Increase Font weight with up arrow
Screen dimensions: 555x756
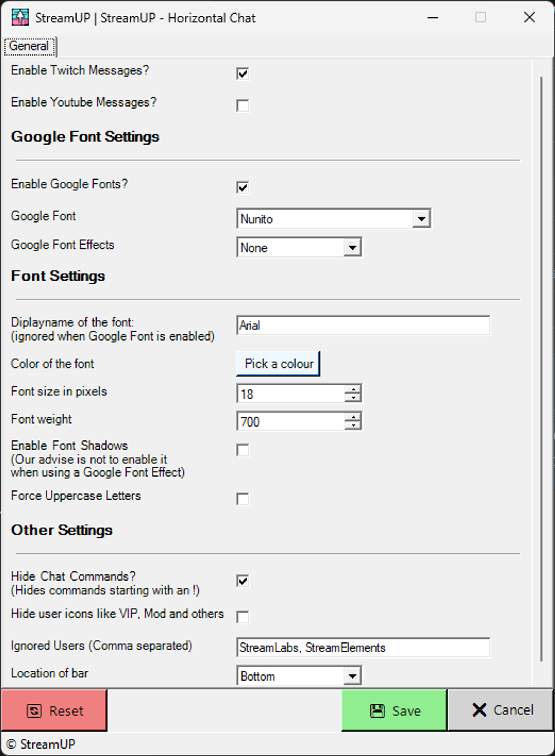(353, 417)
